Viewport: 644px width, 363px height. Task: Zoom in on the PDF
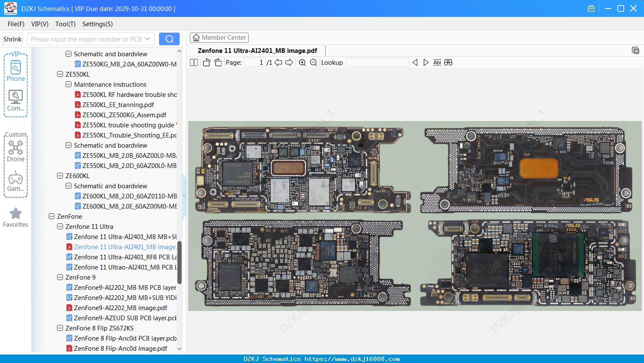click(x=302, y=63)
